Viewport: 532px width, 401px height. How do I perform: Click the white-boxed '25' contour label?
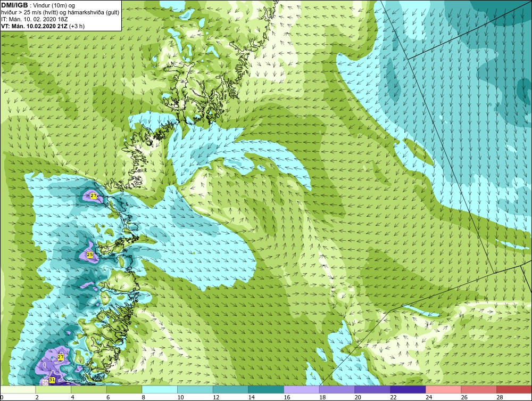pos(45,382)
